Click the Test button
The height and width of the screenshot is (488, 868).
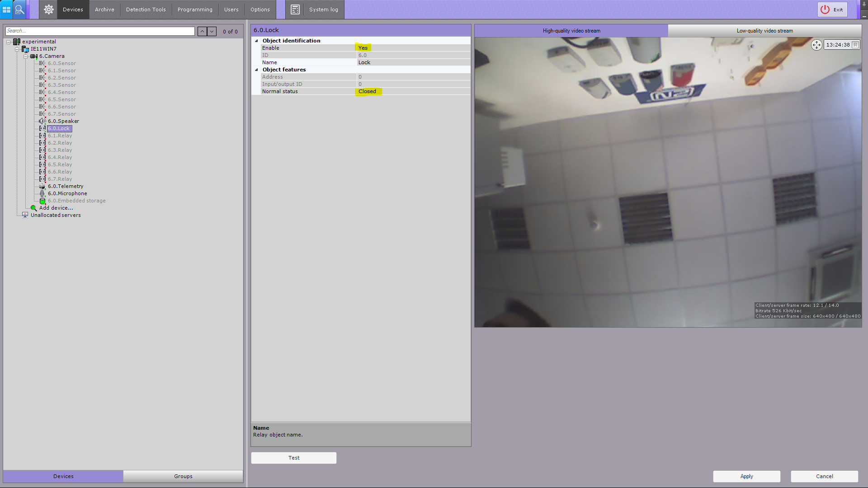pos(294,458)
